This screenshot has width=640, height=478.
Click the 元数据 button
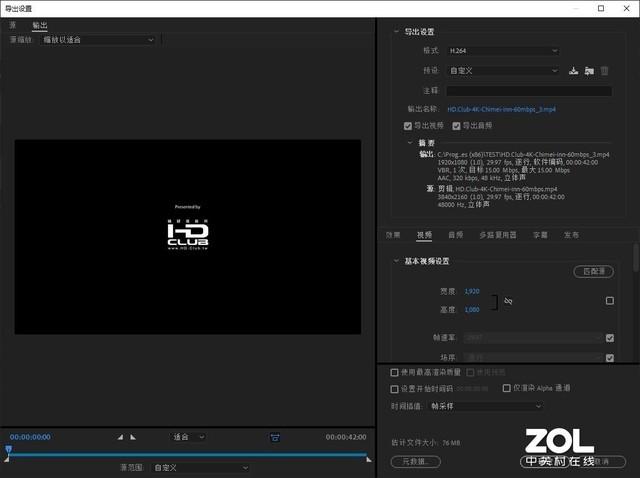(x=416, y=462)
